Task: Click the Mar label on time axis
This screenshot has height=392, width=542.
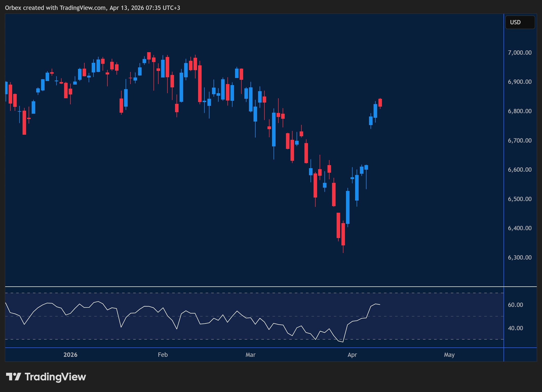Action: pos(250,355)
